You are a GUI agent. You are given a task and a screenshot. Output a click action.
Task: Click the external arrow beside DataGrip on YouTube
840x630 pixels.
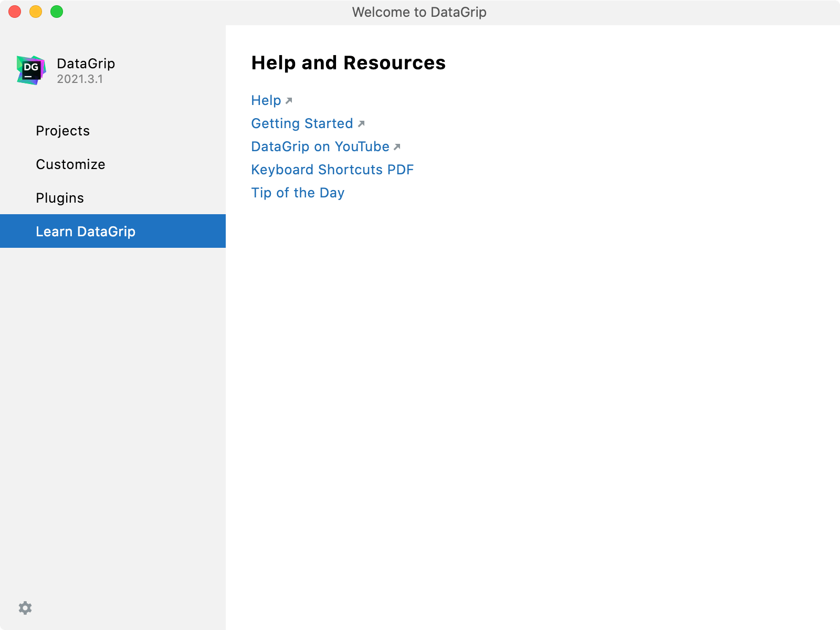[x=397, y=147]
